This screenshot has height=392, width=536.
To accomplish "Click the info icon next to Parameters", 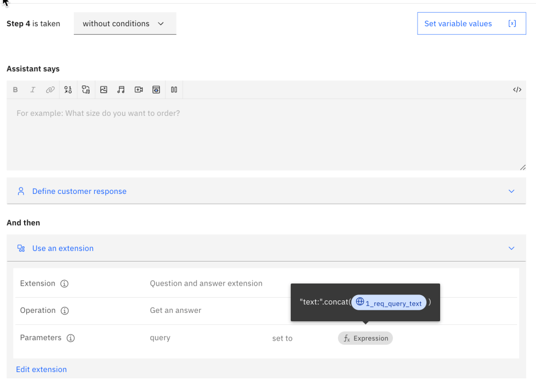I will [x=71, y=338].
